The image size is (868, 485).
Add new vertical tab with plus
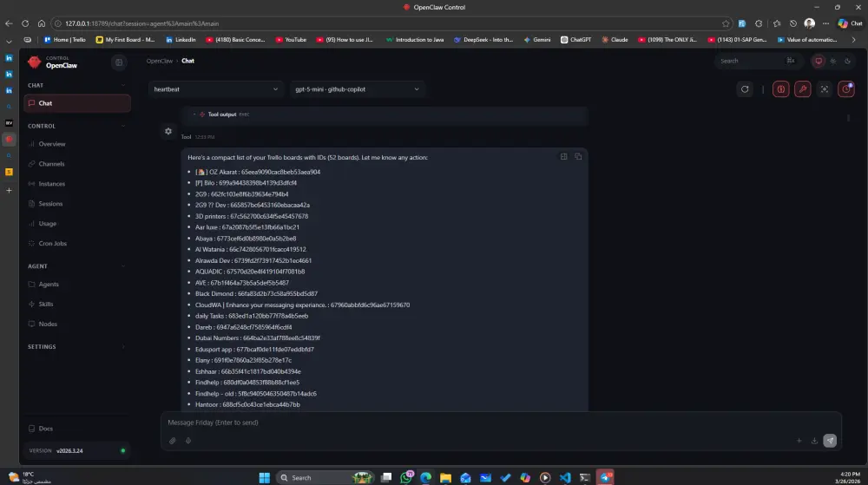click(9, 191)
